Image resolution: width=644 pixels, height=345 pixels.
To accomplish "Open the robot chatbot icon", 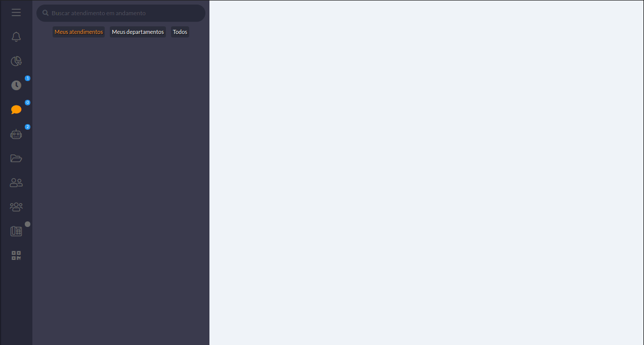I will [x=16, y=134].
